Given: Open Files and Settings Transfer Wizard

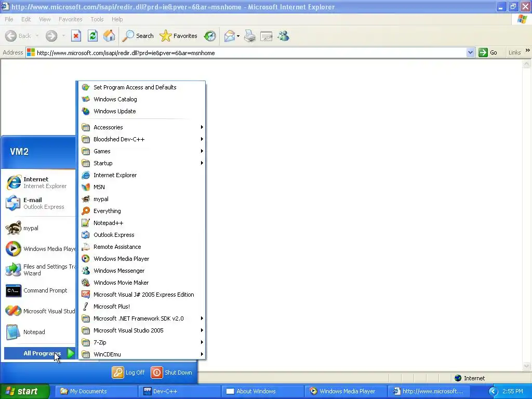Looking at the screenshot, I should pos(38,270).
